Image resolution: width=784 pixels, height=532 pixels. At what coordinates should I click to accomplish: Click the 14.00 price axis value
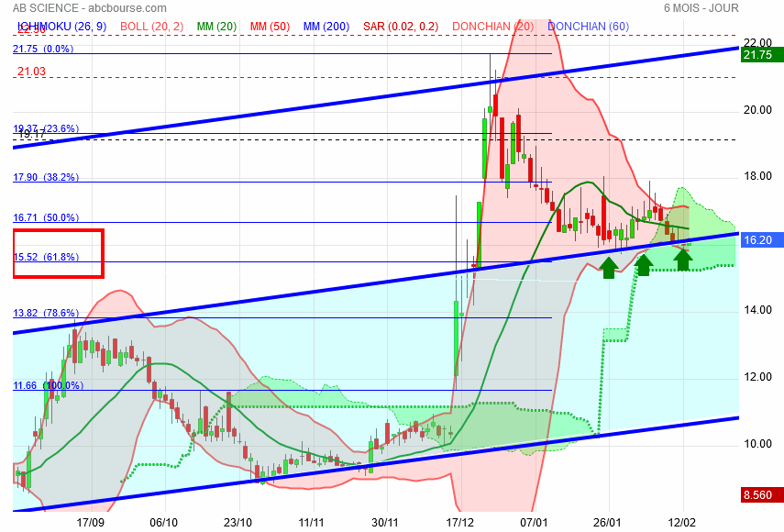[757, 310]
